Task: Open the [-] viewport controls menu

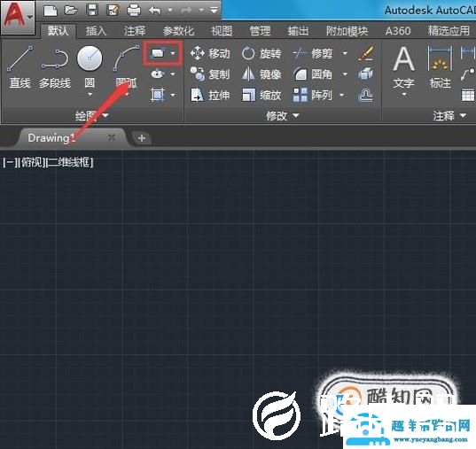Action: coord(10,163)
